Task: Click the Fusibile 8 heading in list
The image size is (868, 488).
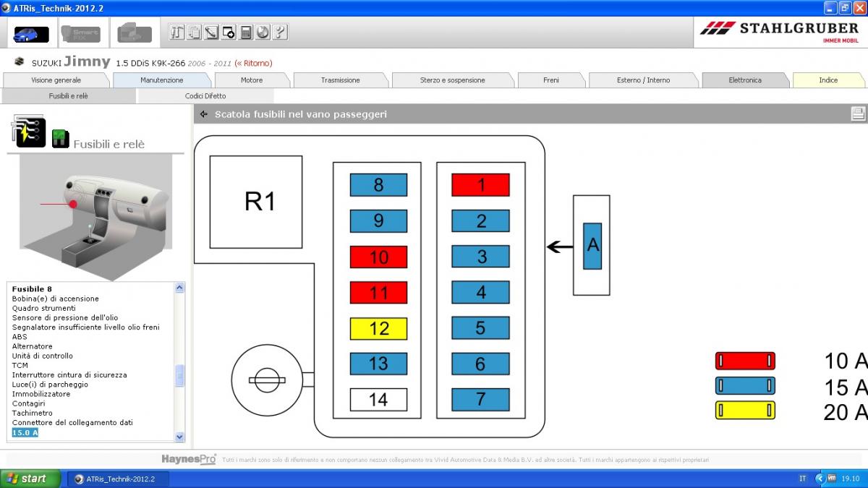Action: [x=32, y=289]
